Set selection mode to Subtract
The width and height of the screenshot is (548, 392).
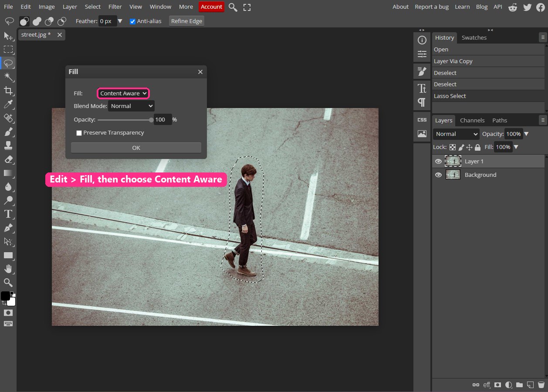(x=49, y=21)
